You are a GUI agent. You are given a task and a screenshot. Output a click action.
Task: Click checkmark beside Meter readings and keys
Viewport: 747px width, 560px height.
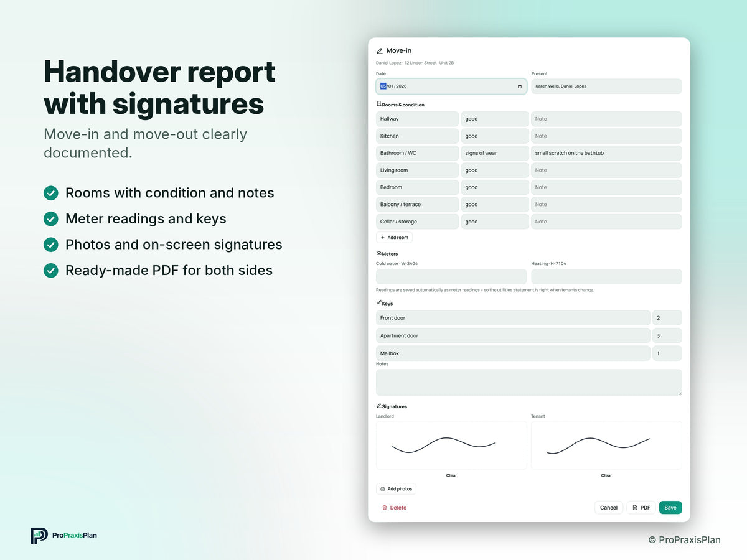(51, 219)
